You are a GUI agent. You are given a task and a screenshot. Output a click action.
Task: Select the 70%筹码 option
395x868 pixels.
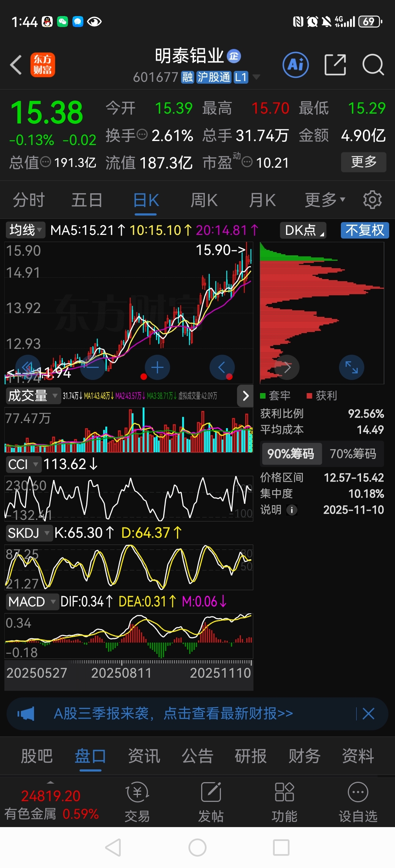click(353, 454)
